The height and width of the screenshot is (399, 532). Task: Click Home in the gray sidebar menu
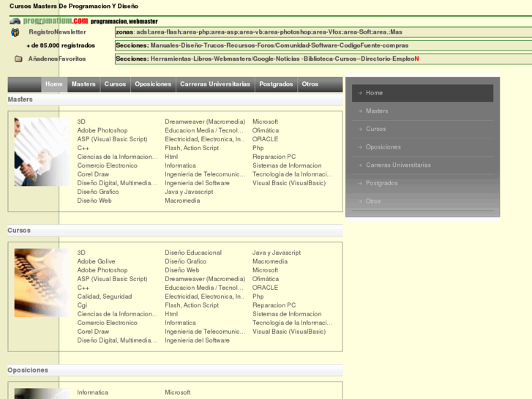click(422, 93)
